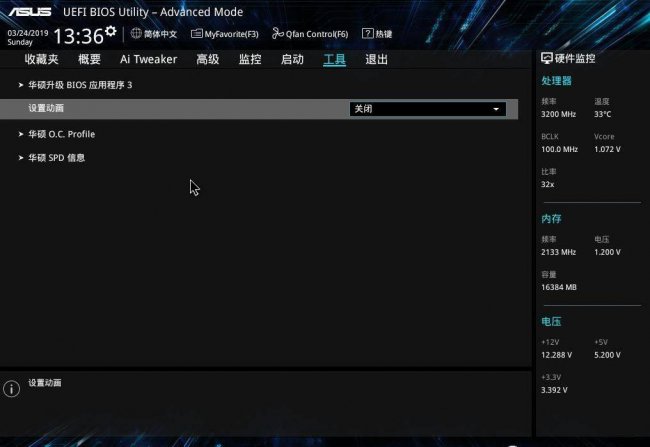Click the 设置动画 help description text
Image resolution: width=650 pixels, height=447 pixels.
(x=45, y=383)
